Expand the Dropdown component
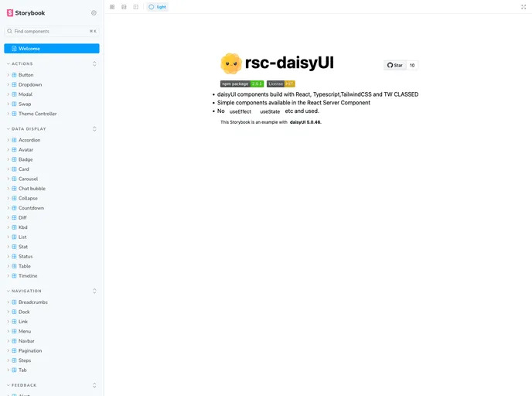 52,84
